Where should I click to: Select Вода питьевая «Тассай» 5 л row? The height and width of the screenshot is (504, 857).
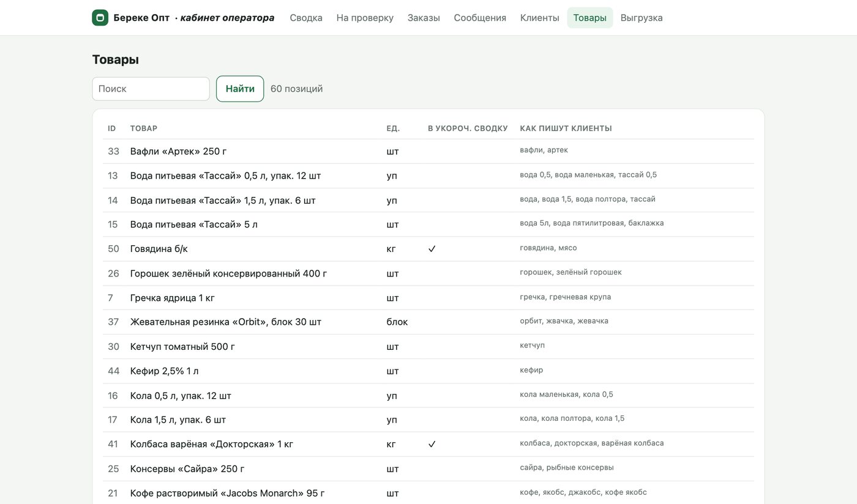coord(428,224)
